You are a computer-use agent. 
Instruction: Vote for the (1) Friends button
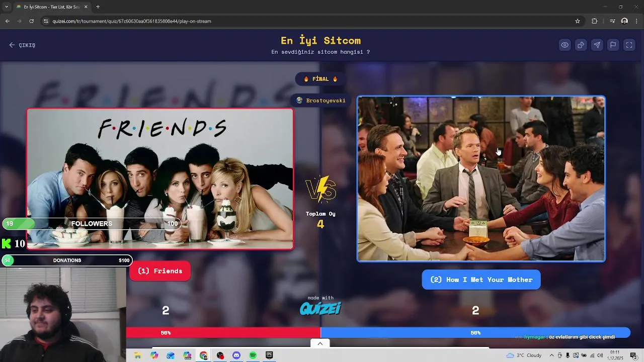pyautogui.click(x=160, y=271)
